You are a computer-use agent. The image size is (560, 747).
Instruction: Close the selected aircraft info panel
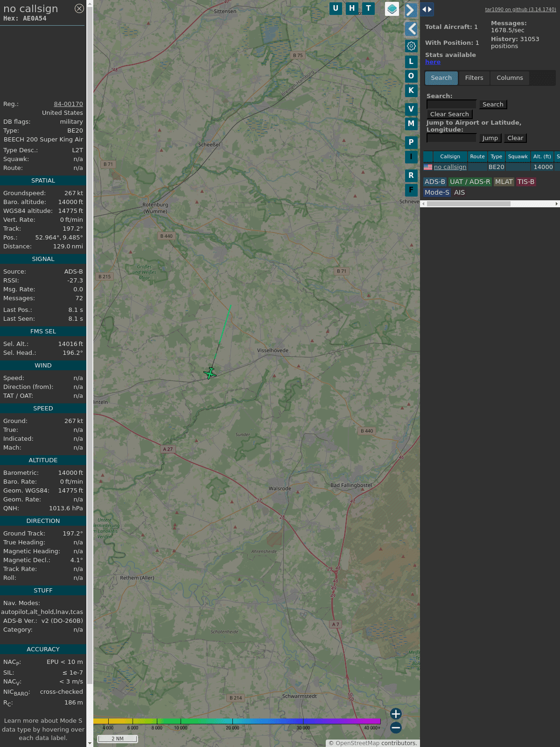coord(79,8)
